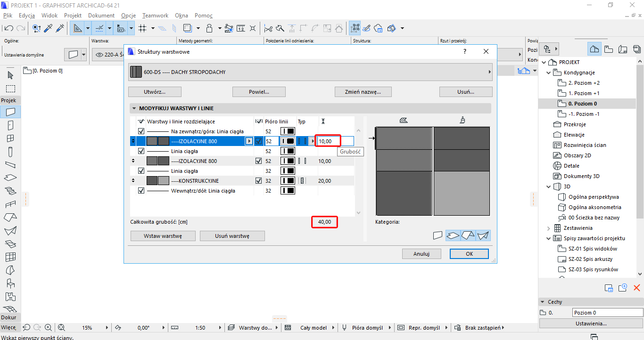Click the Utwórz... button
Image resolution: width=644 pixels, height=340 pixels.
[155, 92]
